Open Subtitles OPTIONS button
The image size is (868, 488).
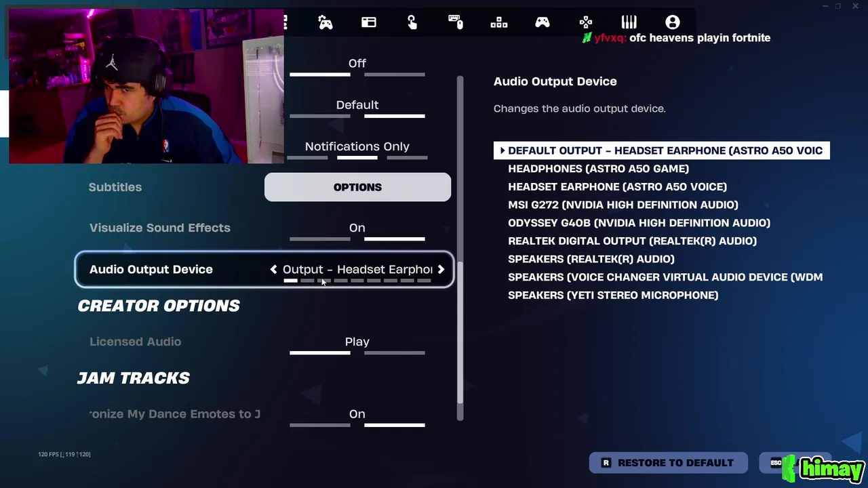coord(357,187)
